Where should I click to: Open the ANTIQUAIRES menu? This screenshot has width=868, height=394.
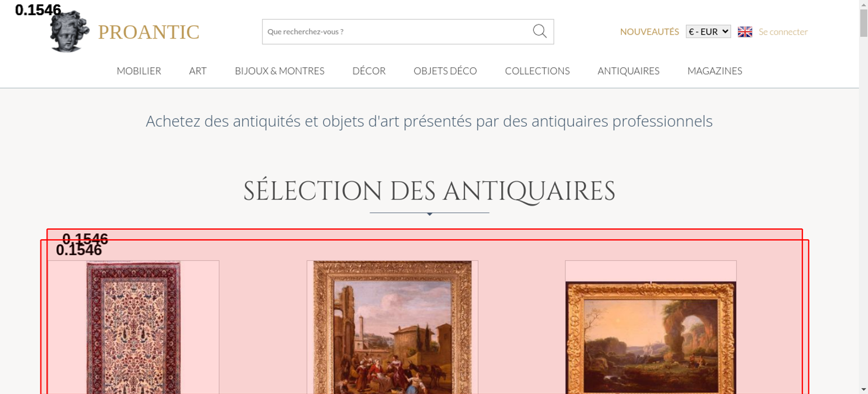pos(628,71)
